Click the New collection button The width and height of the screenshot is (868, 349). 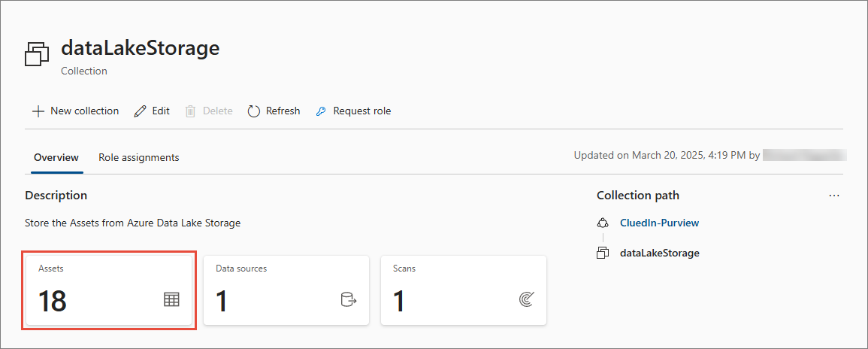(75, 111)
